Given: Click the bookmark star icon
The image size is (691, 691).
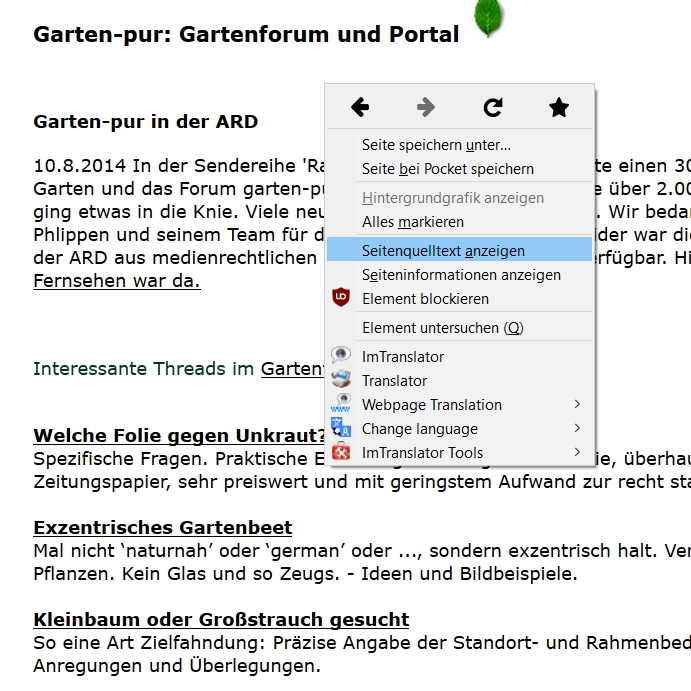Looking at the screenshot, I should [559, 107].
